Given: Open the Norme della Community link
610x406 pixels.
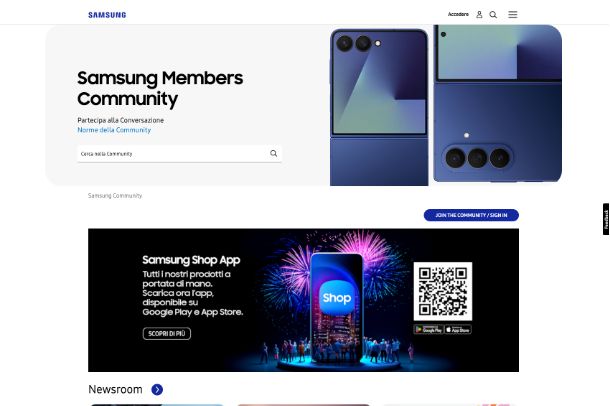Looking at the screenshot, I should click(x=114, y=130).
